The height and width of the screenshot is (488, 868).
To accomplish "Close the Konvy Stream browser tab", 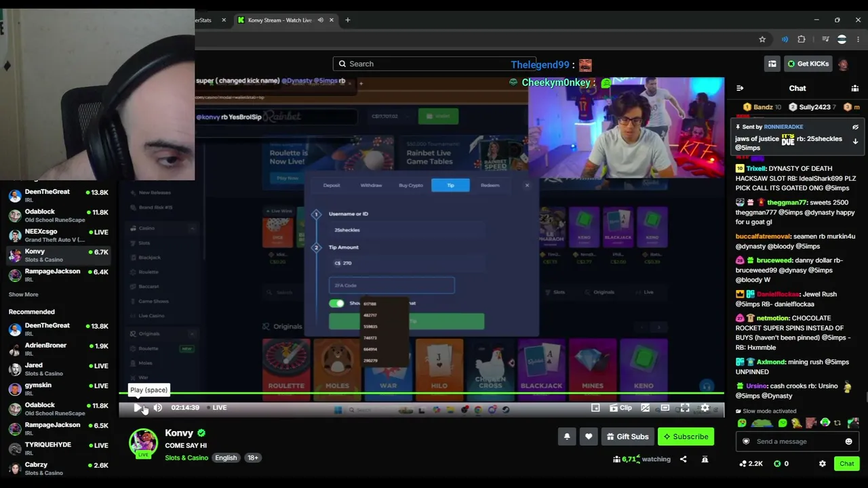I will click(332, 20).
